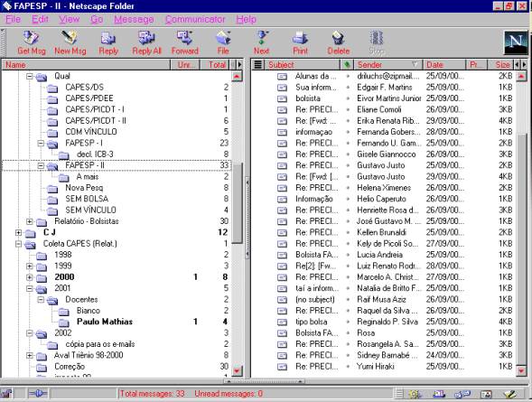Click the Netscape logo icon
The height and width of the screenshot is (402, 532).
[x=516, y=42]
